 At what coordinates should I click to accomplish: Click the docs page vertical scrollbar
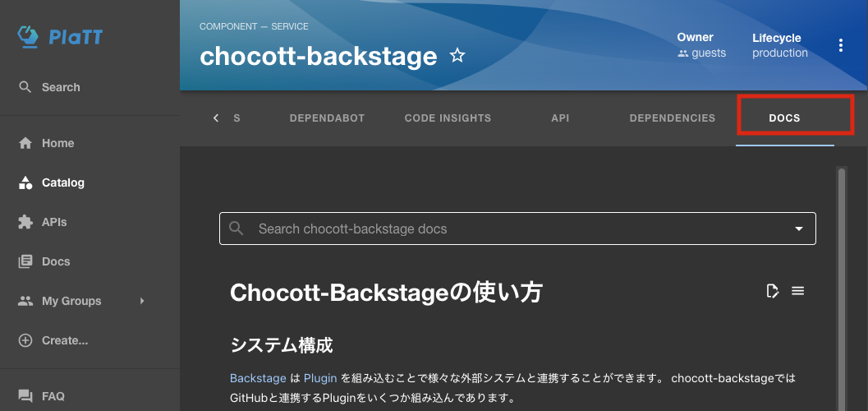pyautogui.click(x=842, y=288)
